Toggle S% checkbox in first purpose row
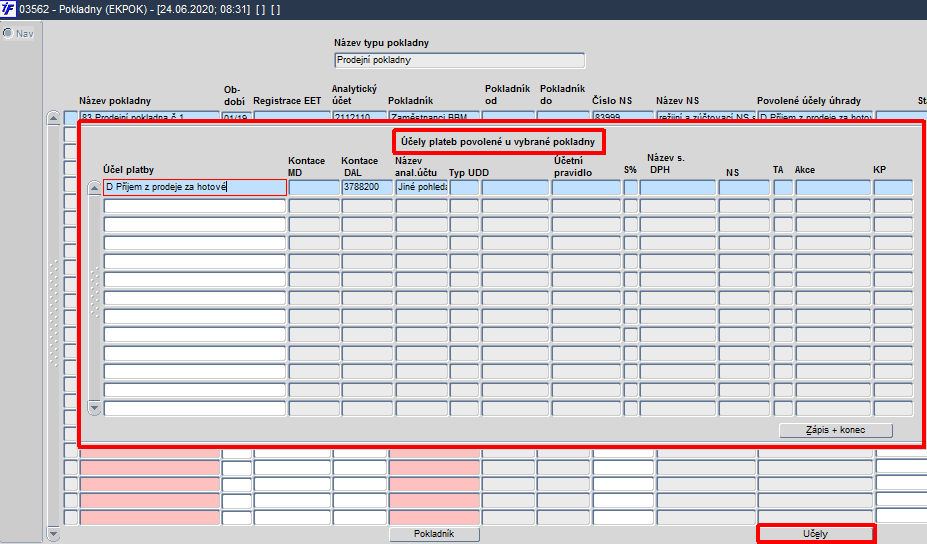 coord(630,187)
